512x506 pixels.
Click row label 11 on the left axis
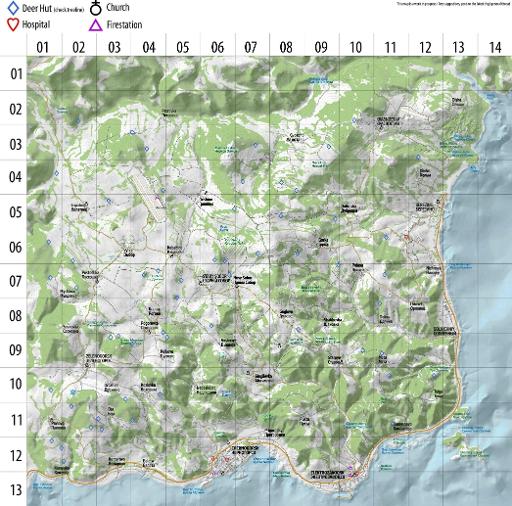pos(17,420)
